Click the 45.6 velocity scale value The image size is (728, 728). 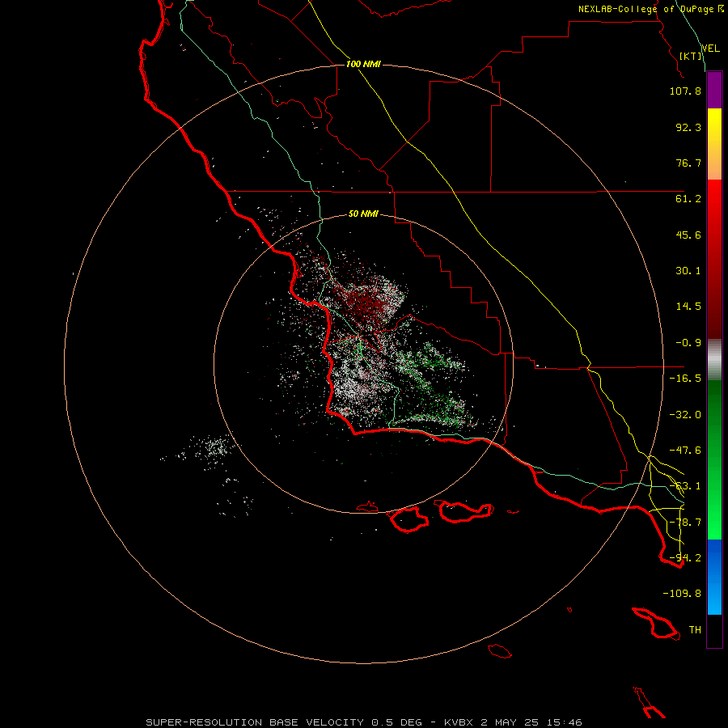688,235
